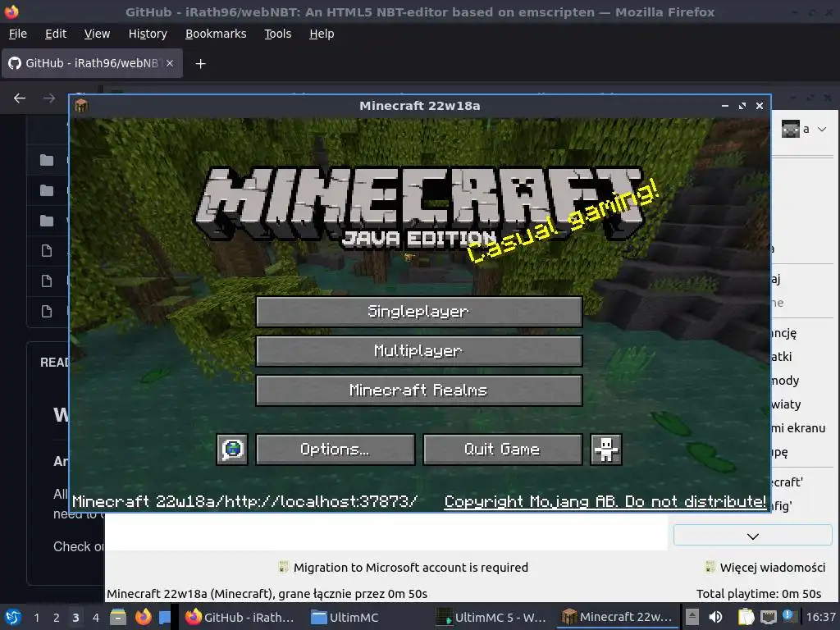This screenshot has width=840, height=630.
Task: Click the network monitor tray icon
Action: tap(769, 617)
